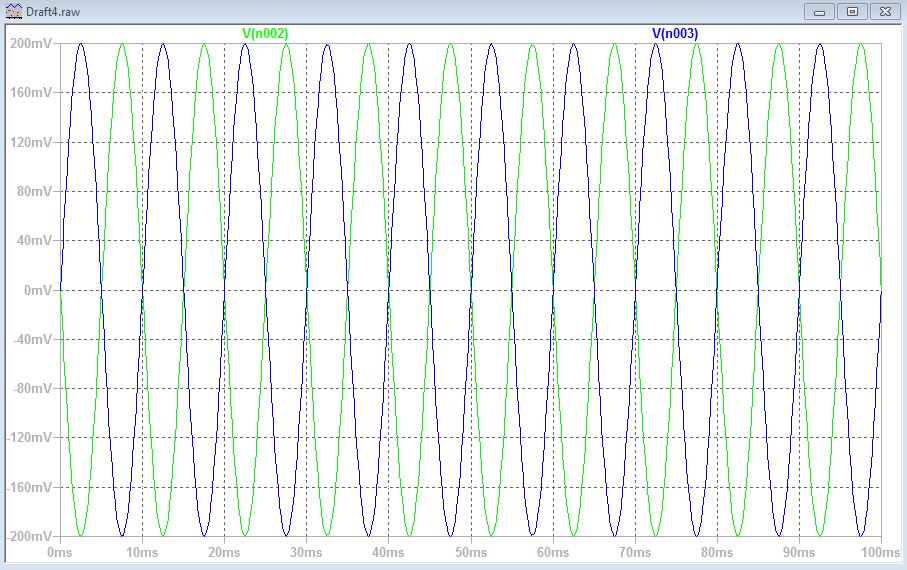
Task: Click the 40mV vertical axis label
Action: 35,241
